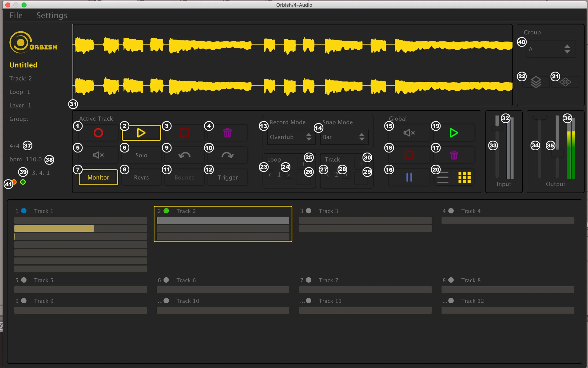Click the Orbish logo
This screenshot has width=588, height=368.
point(33,43)
